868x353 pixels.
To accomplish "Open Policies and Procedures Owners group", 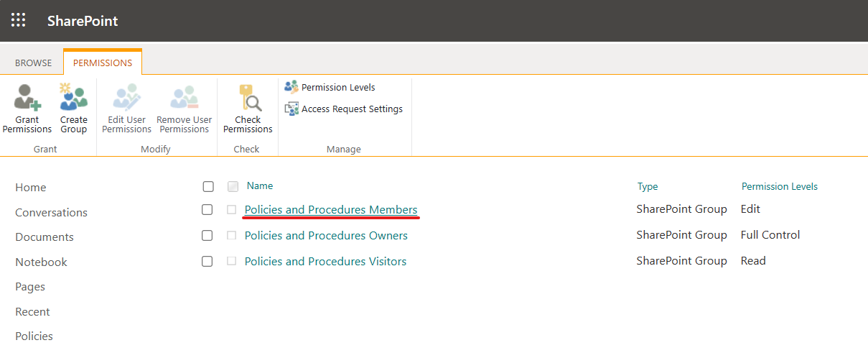I will (x=326, y=236).
